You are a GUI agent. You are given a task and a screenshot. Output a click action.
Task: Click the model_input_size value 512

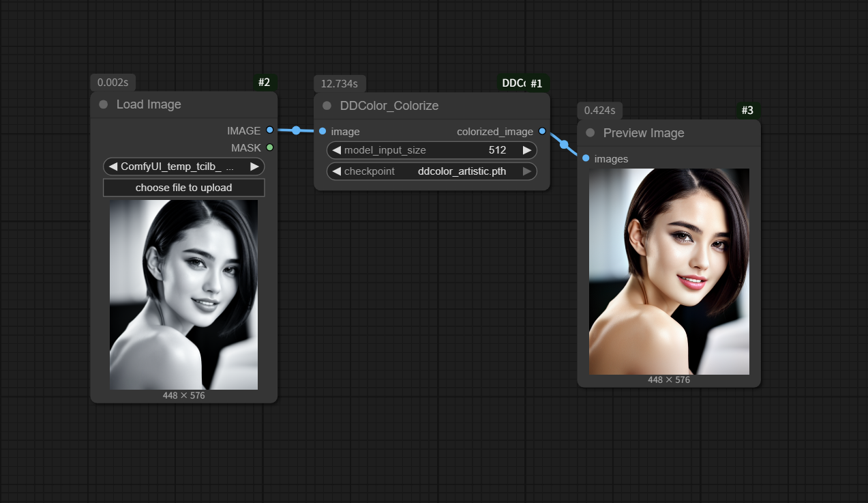click(x=497, y=150)
